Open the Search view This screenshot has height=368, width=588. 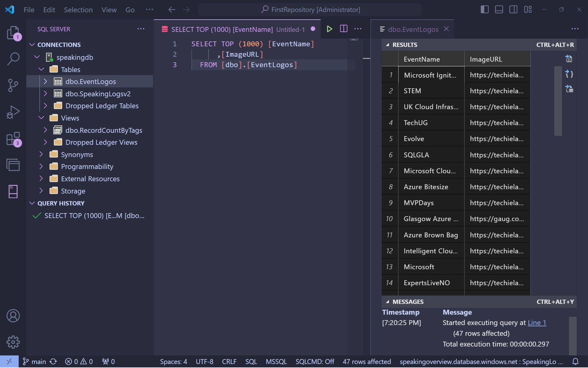[13, 59]
